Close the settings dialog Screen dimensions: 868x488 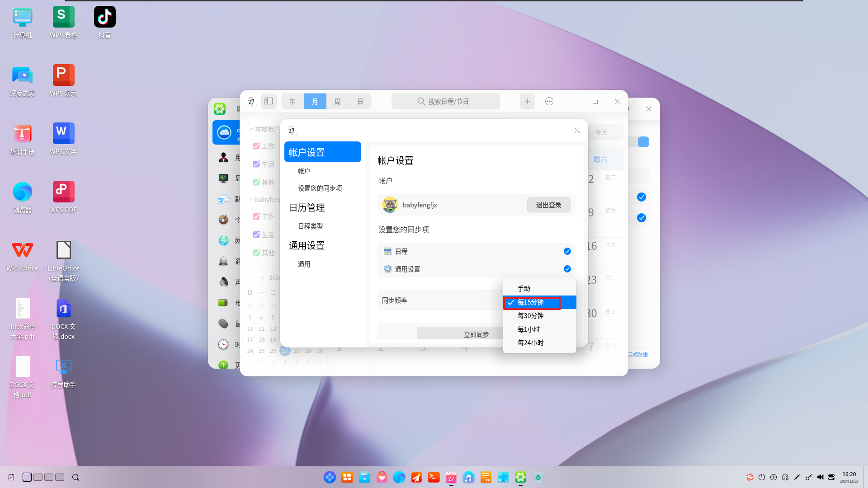pyautogui.click(x=577, y=130)
